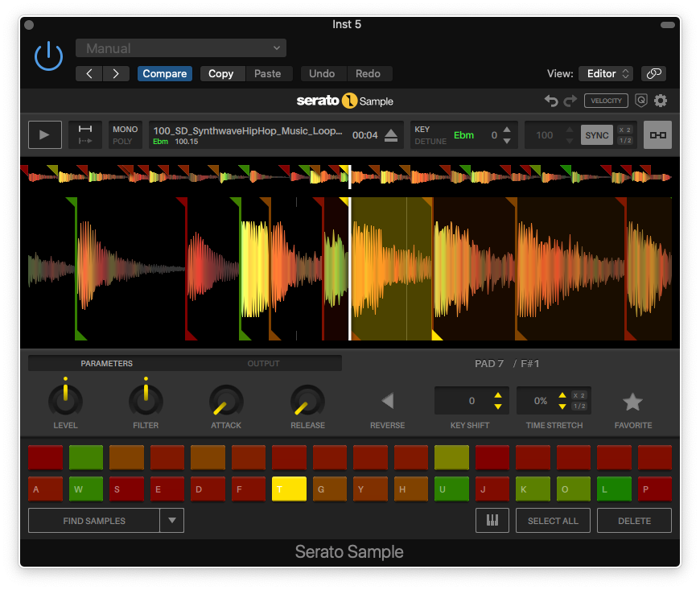Toggle the plugin power bypass button
The image size is (700, 590).
(x=48, y=56)
